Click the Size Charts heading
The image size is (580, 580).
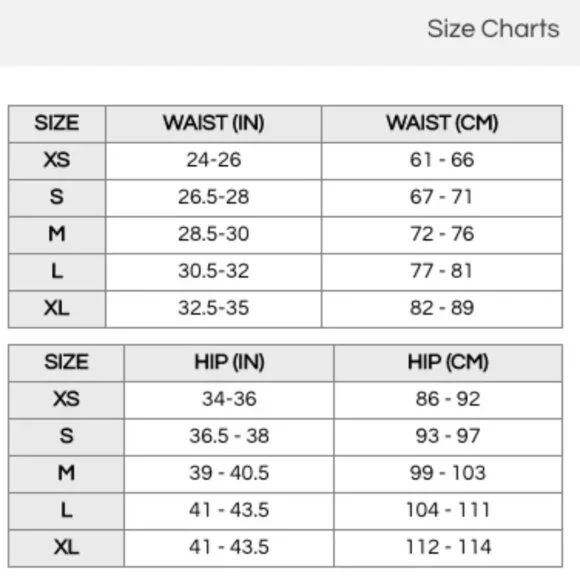pos(493,29)
